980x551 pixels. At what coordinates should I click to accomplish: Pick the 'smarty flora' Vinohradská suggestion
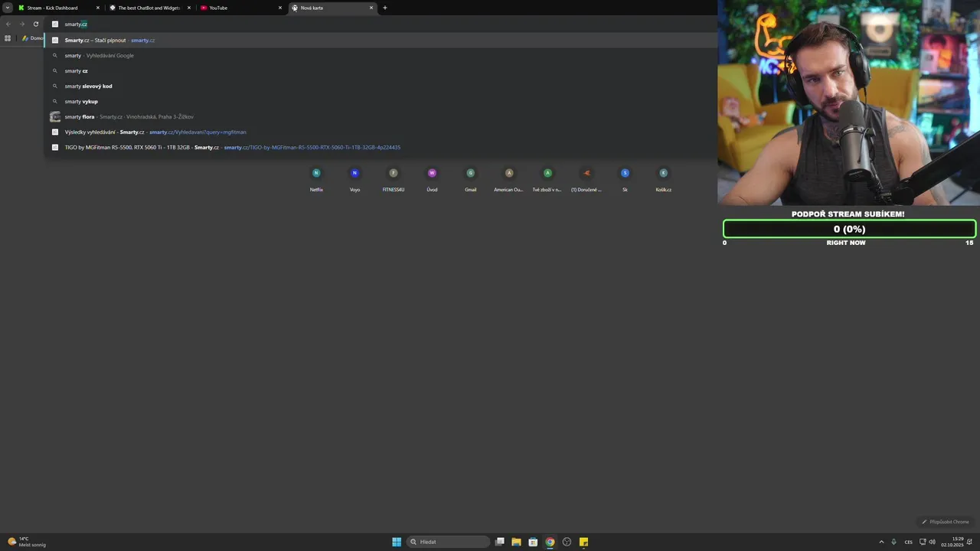coord(381,116)
